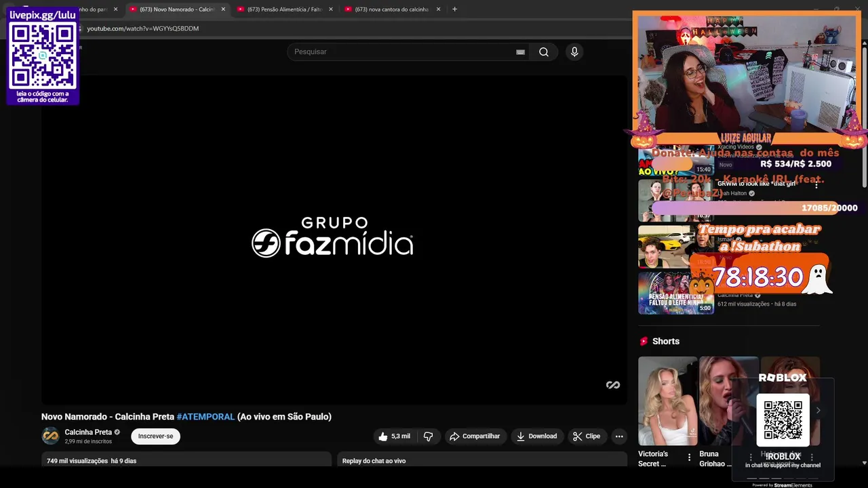This screenshot has height=488, width=868.
Task: Click 2,99 mi de inscritos text
Action: pyautogui.click(x=88, y=441)
